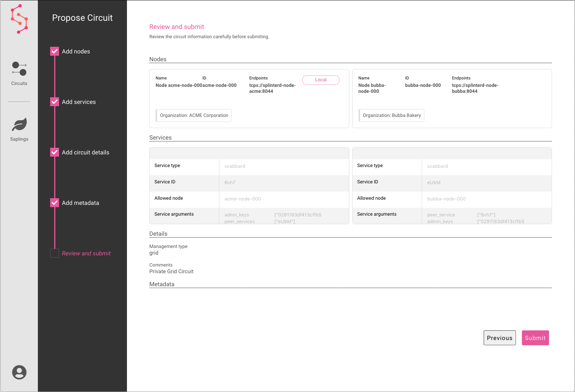Screen dimensions: 575x392
Task: Click the Review and submit heading
Action: [x=177, y=27]
